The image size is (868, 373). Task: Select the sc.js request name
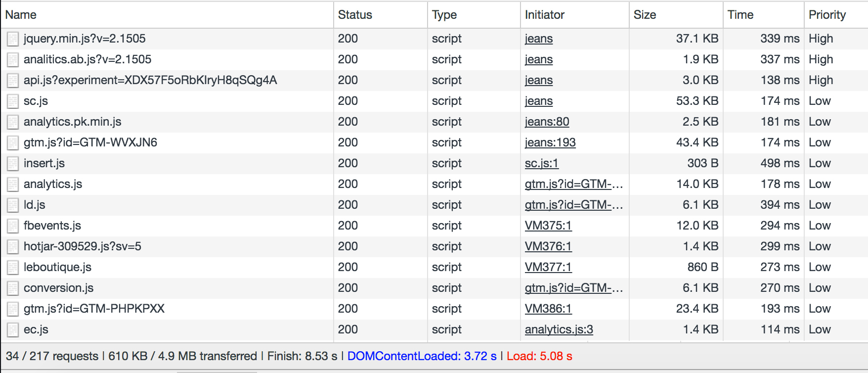pyautogui.click(x=36, y=101)
